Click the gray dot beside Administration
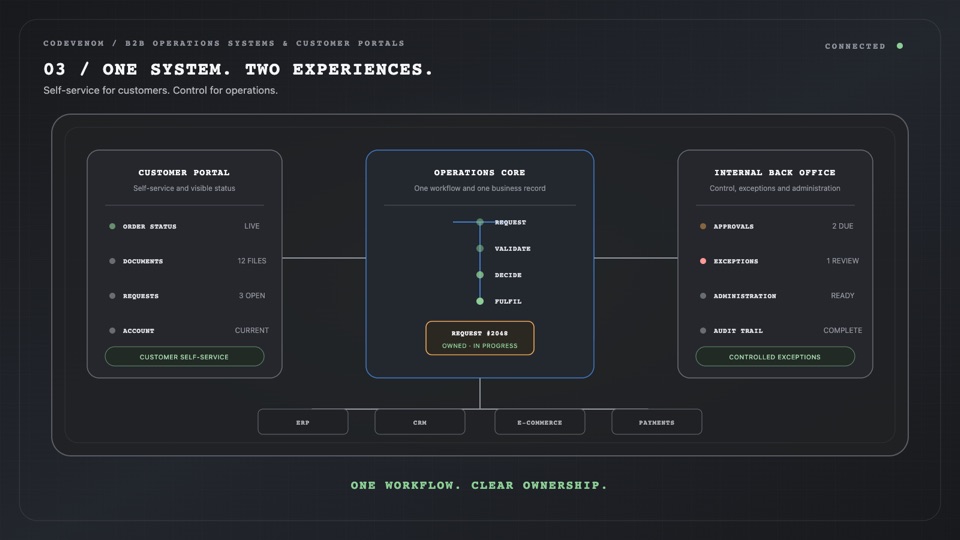960x540 pixels. tap(703, 296)
